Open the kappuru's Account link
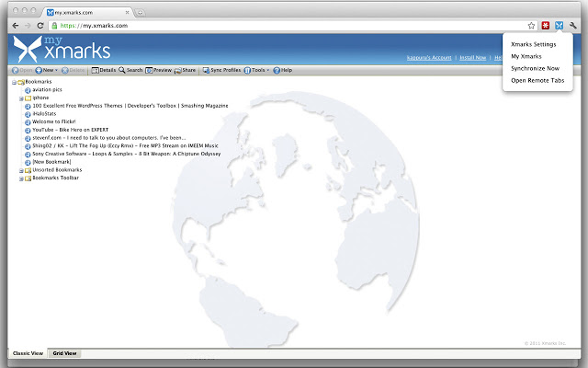Viewport: 588px width, 368px height. pyautogui.click(x=429, y=57)
